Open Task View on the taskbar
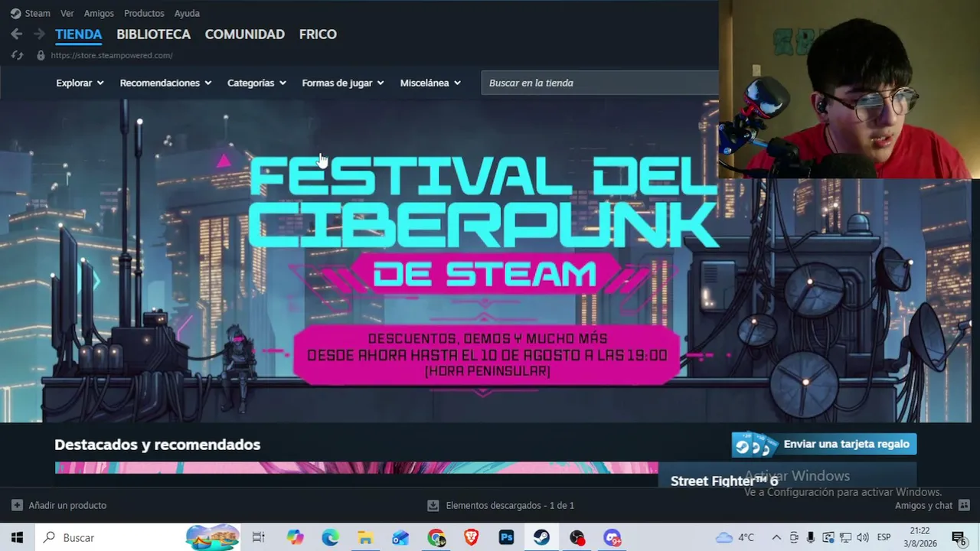The width and height of the screenshot is (980, 551). click(x=258, y=537)
